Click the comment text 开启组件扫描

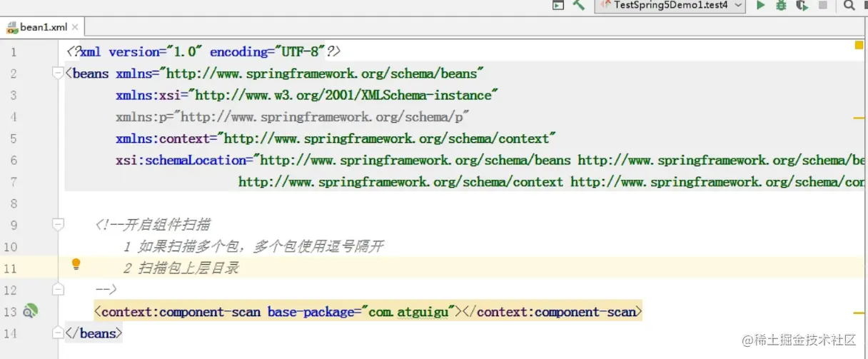(x=167, y=225)
